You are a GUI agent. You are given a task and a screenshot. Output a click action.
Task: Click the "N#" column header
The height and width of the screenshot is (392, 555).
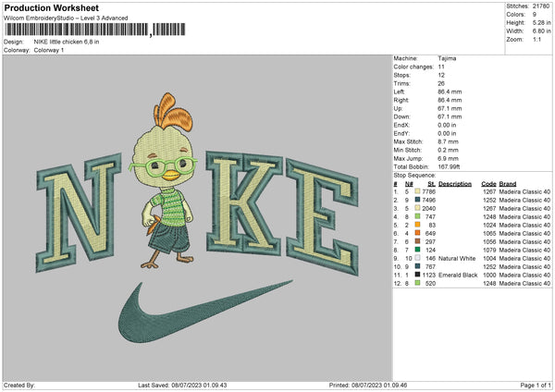(409, 184)
